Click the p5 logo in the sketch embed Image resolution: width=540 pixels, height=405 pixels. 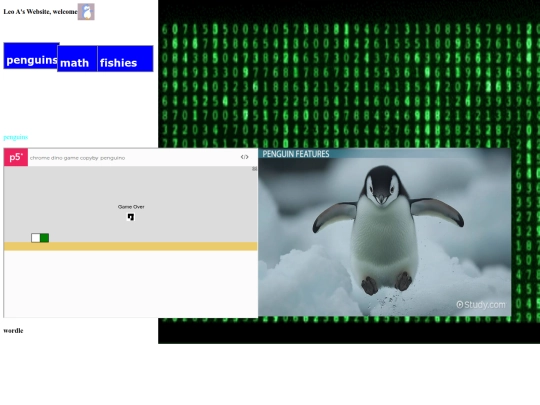[x=16, y=157]
